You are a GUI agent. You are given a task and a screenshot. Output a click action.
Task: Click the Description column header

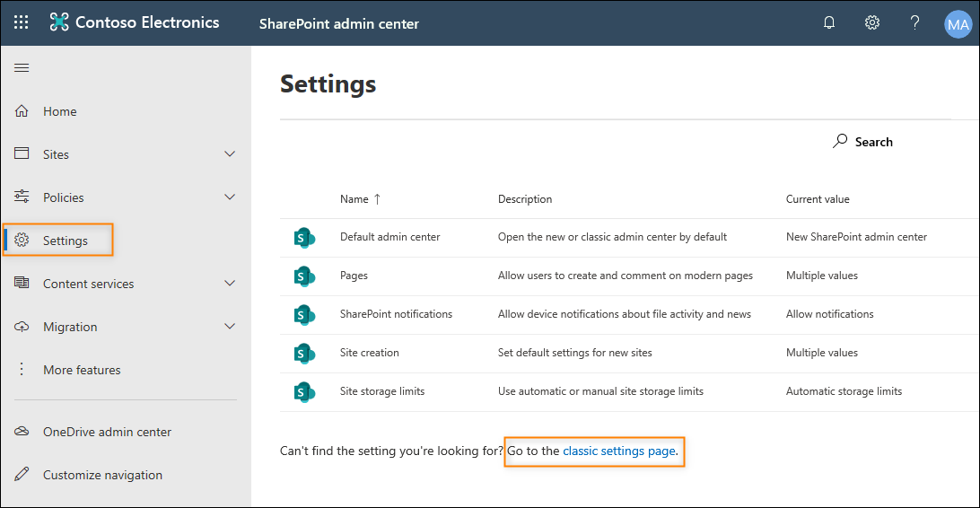pos(525,199)
